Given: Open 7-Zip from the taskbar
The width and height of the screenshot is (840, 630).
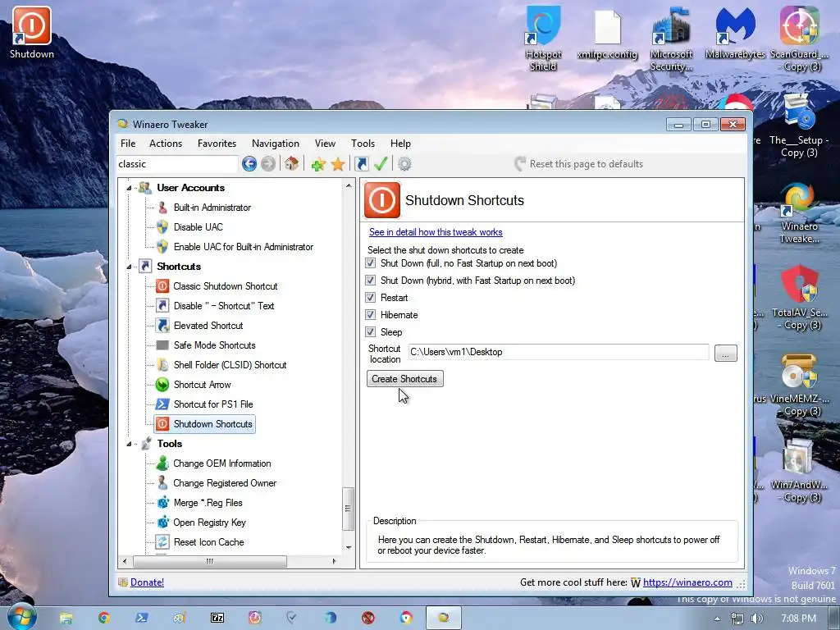Looking at the screenshot, I should point(217,618).
